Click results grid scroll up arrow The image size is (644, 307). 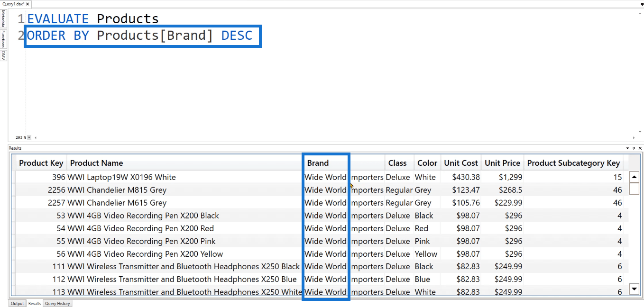634,177
